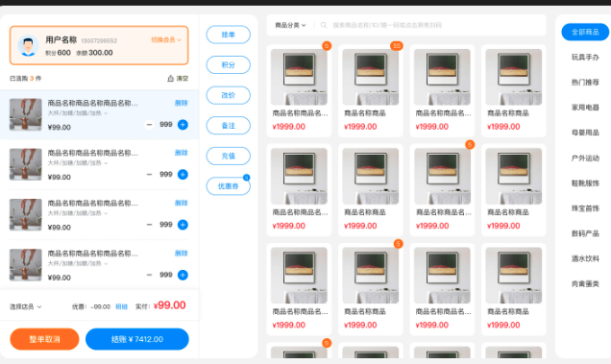Screen dimensions: 611x364
Task: Click minus icon on third cart item
Action: (149, 225)
